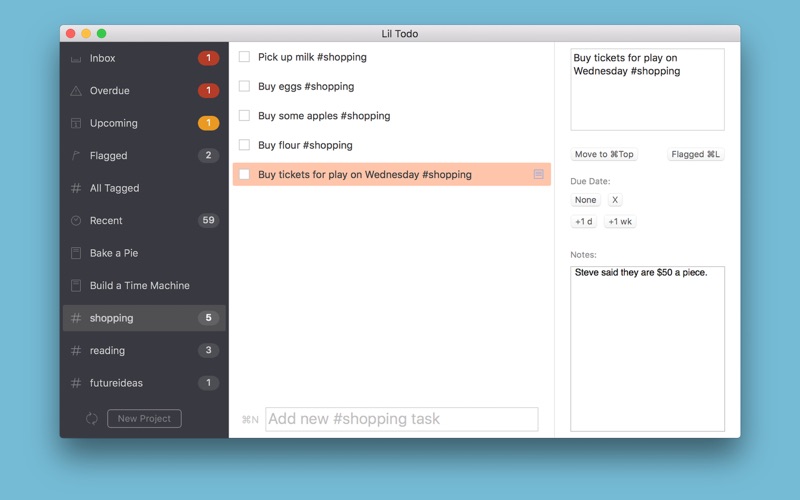
Task: Click the Add new #shopping task field
Action: point(402,419)
